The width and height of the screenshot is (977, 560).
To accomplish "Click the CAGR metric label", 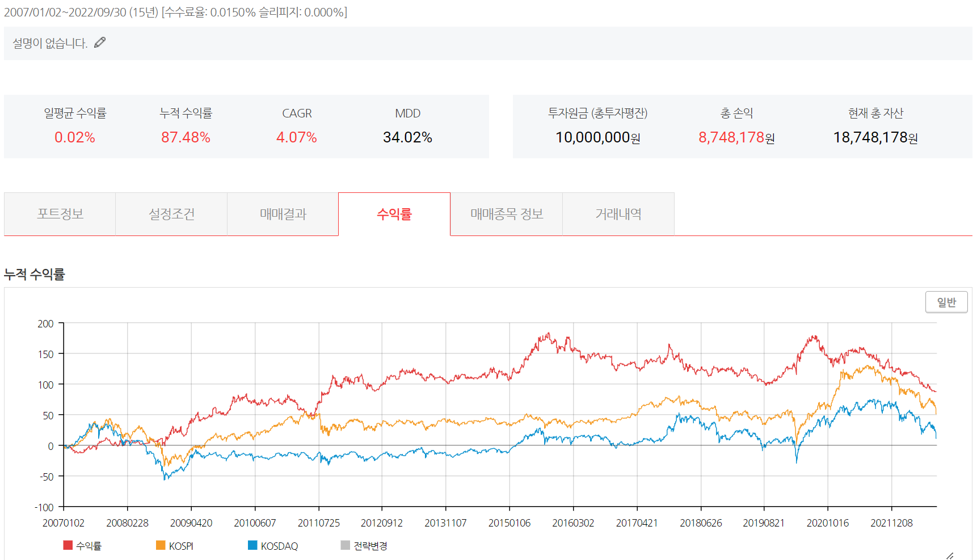I will [x=297, y=113].
